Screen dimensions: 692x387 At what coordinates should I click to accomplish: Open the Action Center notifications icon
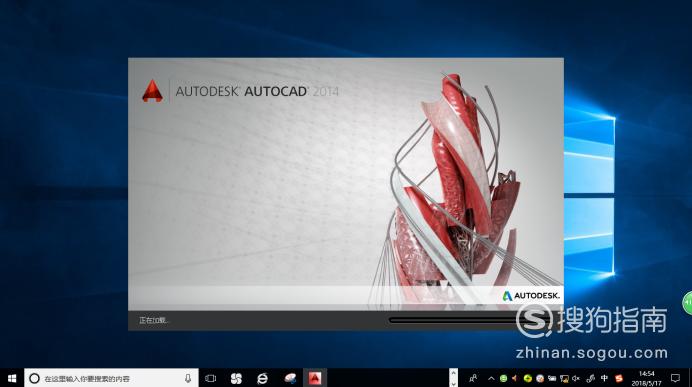point(675,378)
